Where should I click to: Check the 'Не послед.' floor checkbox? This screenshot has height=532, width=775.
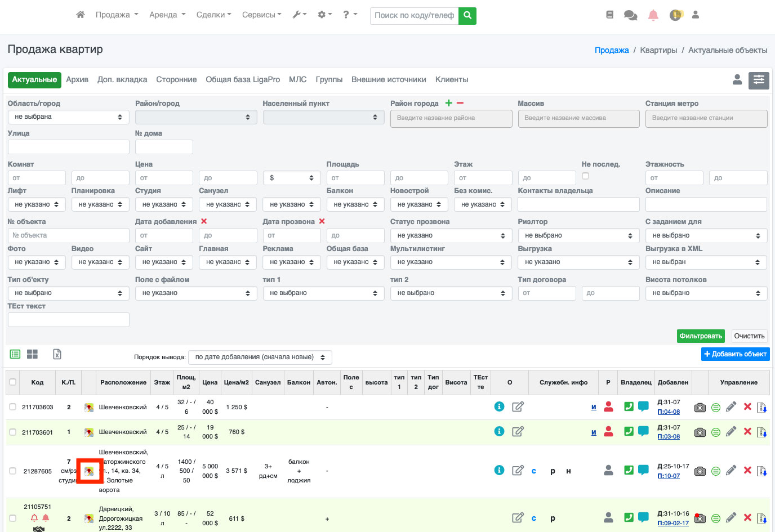pos(585,176)
